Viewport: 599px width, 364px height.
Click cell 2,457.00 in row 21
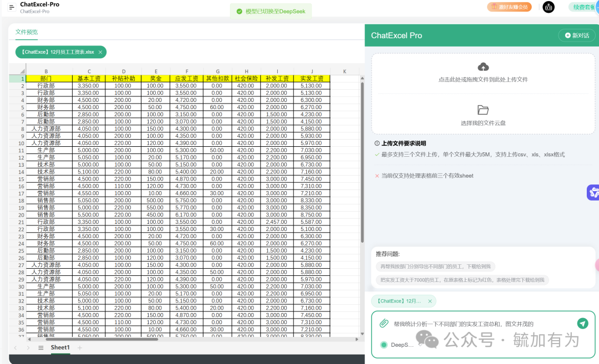tap(277, 222)
